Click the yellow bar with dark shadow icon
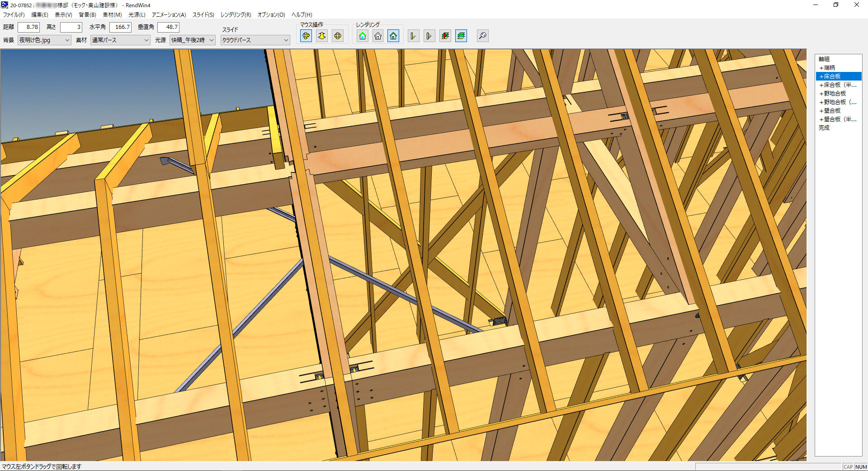 [413, 36]
